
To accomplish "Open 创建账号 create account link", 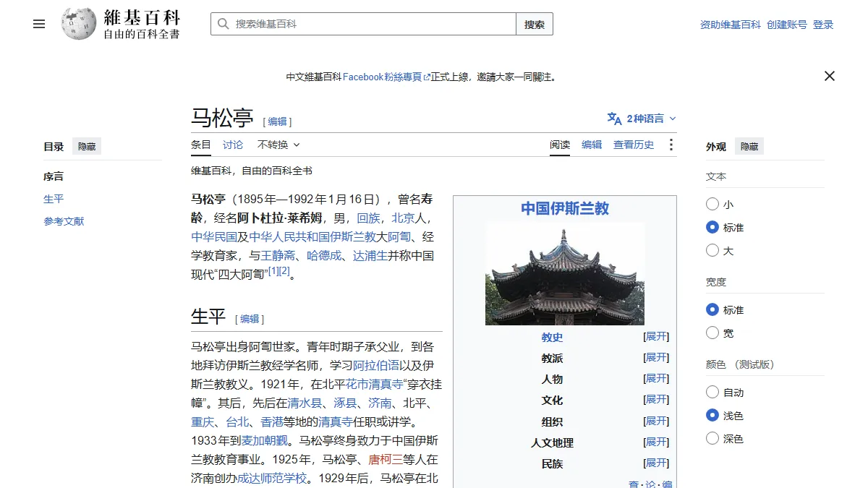I will point(787,25).
